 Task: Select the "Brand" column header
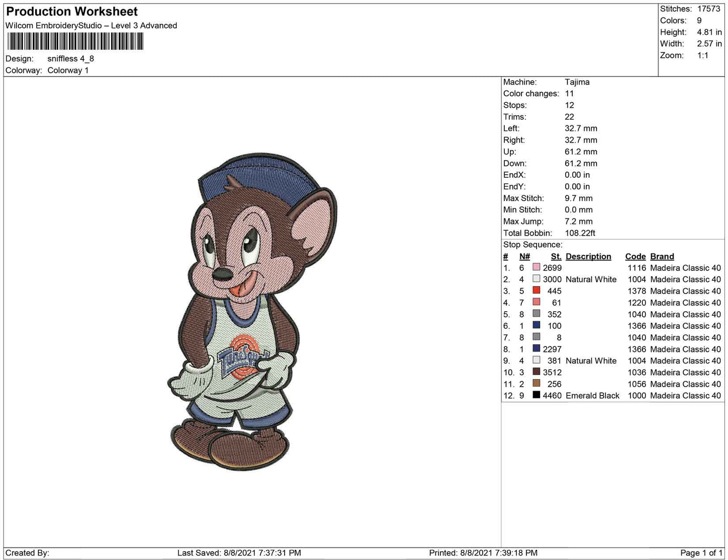(x=662, y=256)
